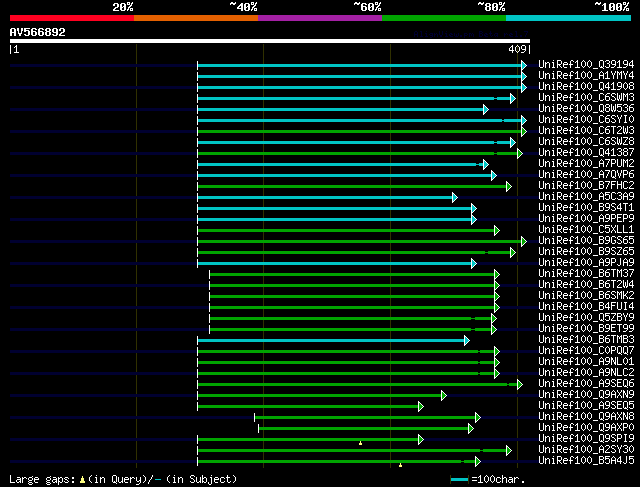Select UniRef100_B9SZ65 label
The image size is (640, 487).
tap(586, 252)
